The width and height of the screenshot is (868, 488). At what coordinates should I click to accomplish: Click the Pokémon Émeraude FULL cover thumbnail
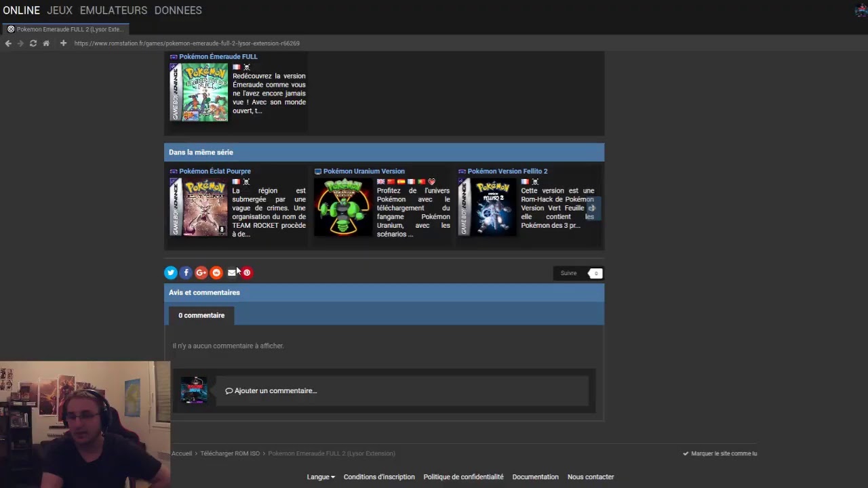(199, 92)
